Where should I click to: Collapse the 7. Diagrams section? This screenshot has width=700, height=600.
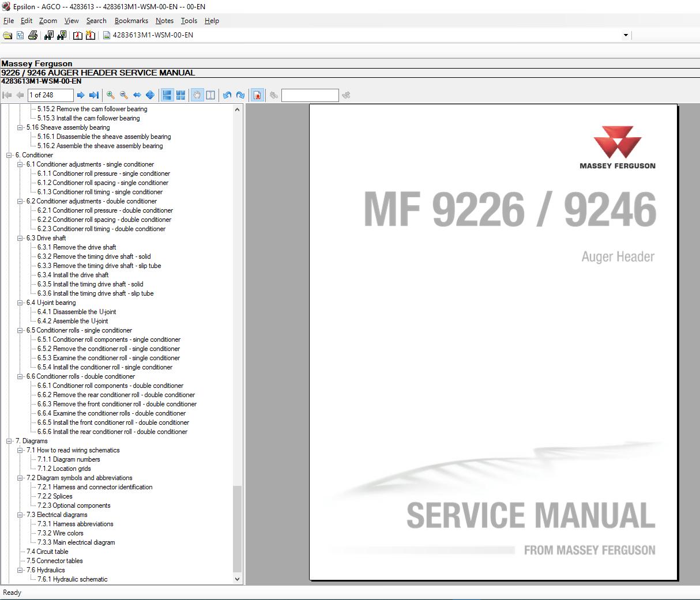click(7, 441)
